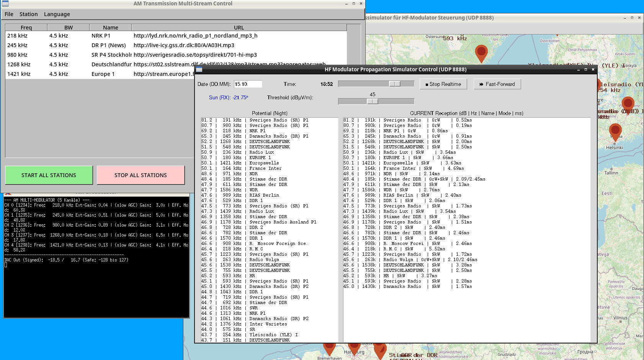644x360 pixels.
Task: Click the Tallinn label on the map
Action: point(611,173)
